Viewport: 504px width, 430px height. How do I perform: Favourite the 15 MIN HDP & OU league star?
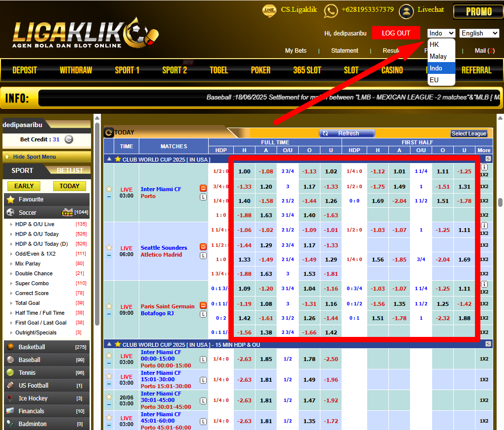point(118,344)
